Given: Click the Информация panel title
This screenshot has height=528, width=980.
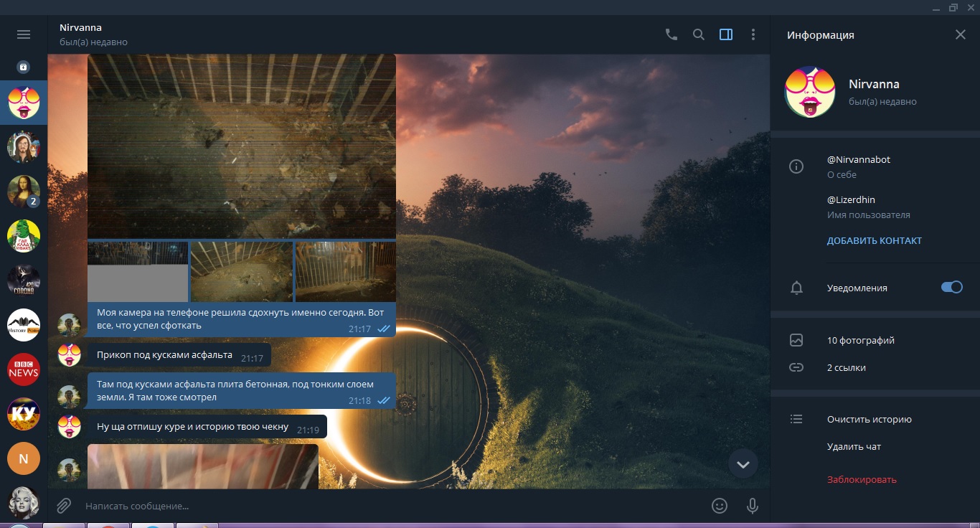Looking at the screenshot, I should coord(820,34).
